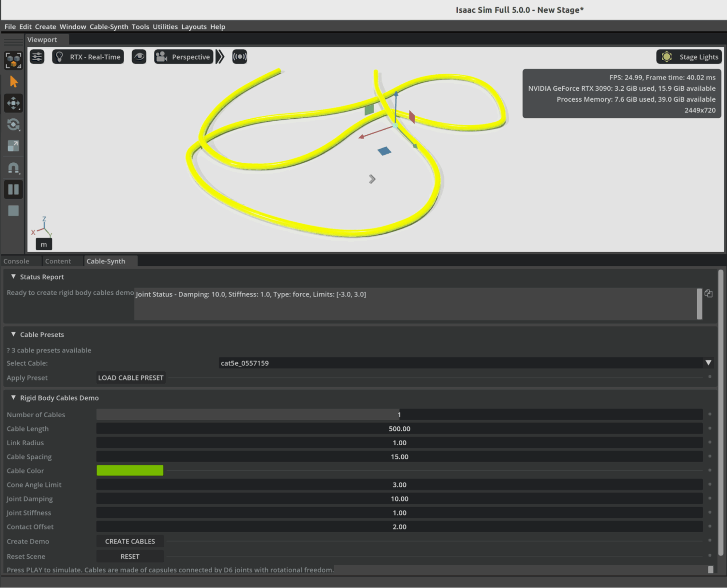Toggle Stage Lights

pos(689,56)
